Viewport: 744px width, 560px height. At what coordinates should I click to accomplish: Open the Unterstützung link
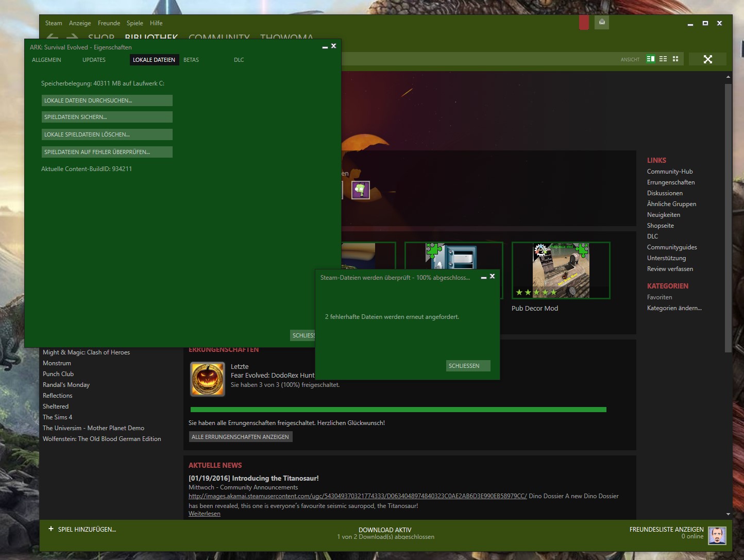(x=666, y=258)
